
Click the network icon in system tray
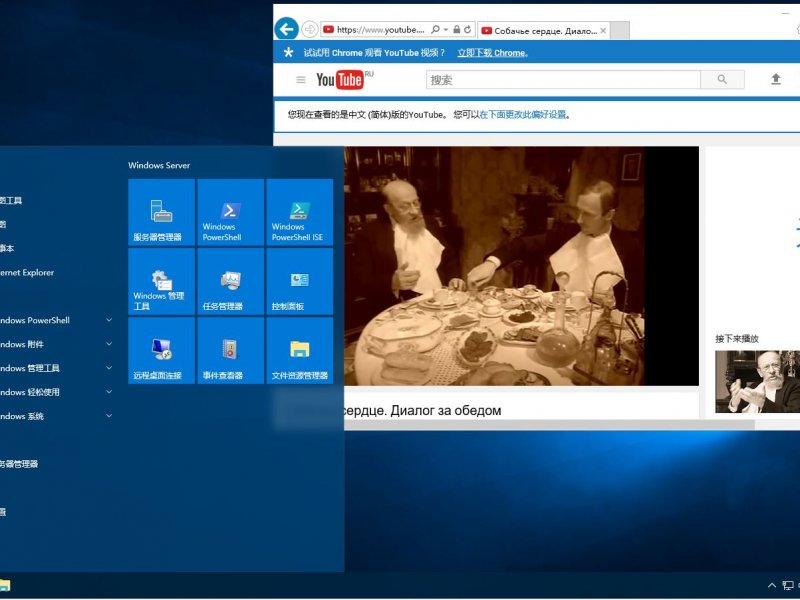788,586
